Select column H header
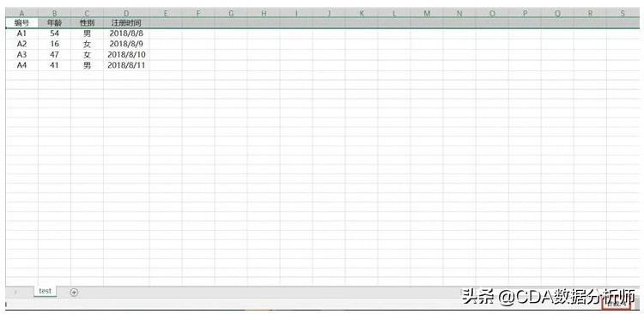Viewport: 644px width, 314px height. 264,13
